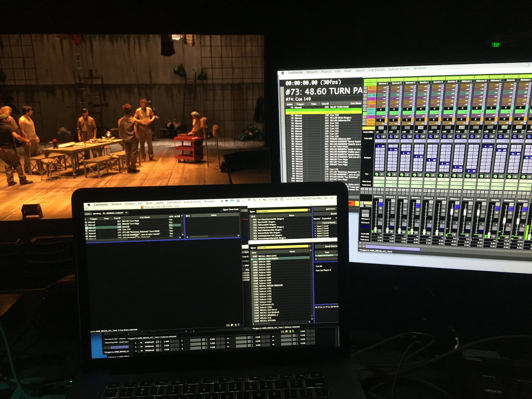Click the U button beside Quixote L trim knob
The width and height of the screenshot is (532, 399).
(x=384, y=137)
